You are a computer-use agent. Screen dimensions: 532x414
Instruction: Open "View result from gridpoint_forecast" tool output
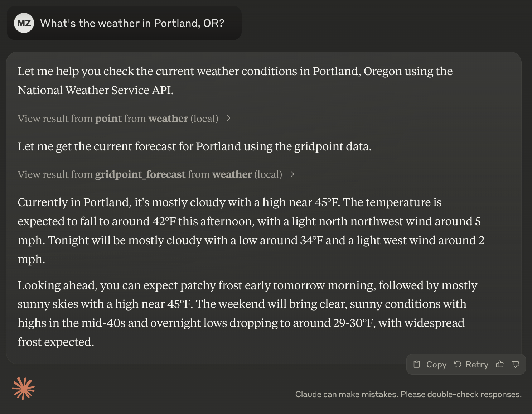pos(150,174)
